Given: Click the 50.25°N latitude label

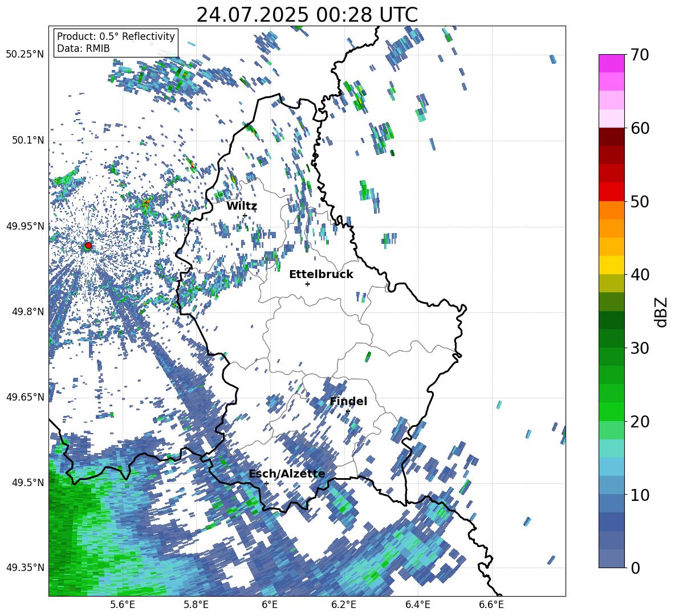Looking at the screenshot, I should click(25, 55).
